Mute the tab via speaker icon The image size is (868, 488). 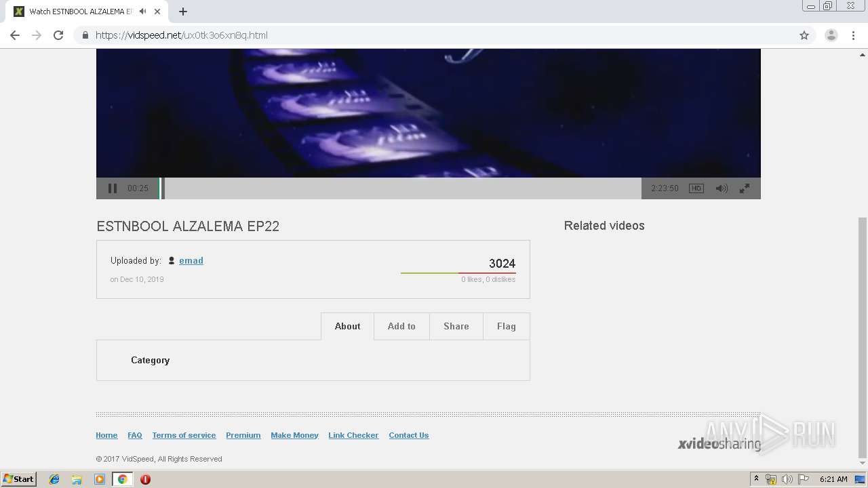pos(143,12)
